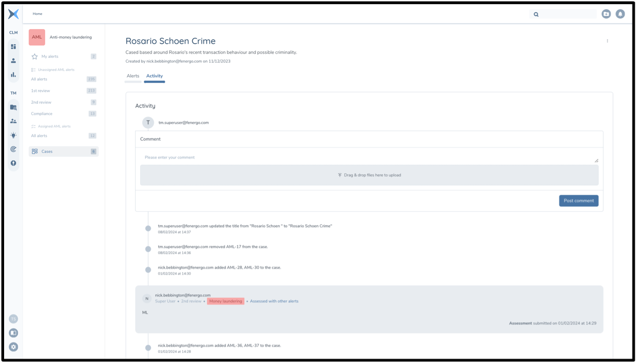Open settings gear icon at bottom left
The image size is (637, 364).
pos(13,347)
